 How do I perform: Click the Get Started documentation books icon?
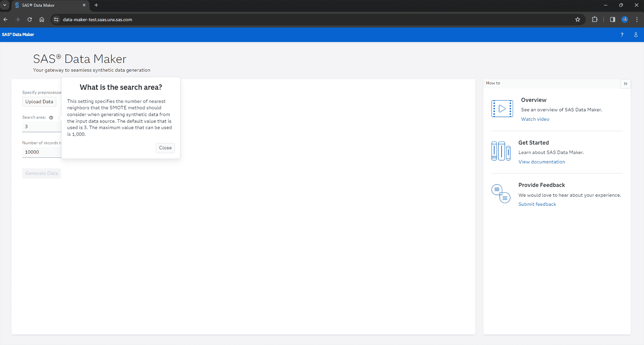click(x=501, y=151)
